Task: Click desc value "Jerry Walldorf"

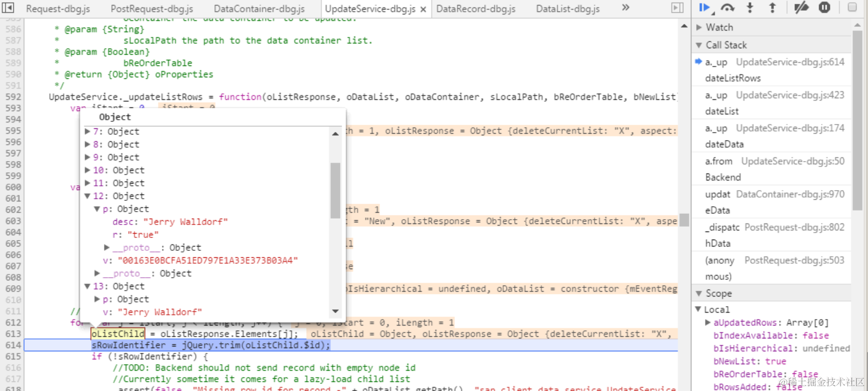Action: click(x=185, y=222)
